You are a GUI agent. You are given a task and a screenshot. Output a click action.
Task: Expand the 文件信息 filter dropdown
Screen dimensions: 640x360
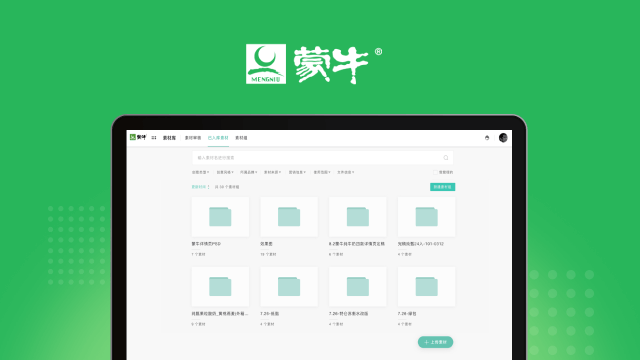[345, 172]
